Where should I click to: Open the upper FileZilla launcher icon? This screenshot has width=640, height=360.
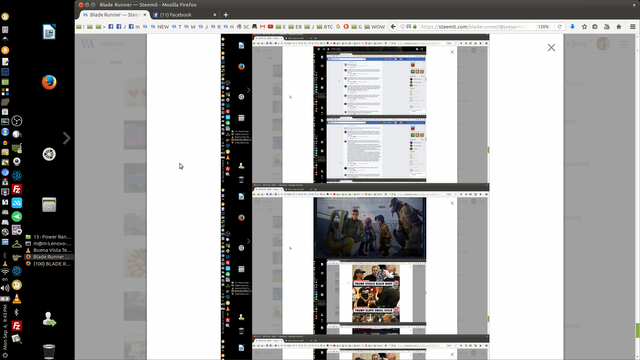[x=17, y=189]
